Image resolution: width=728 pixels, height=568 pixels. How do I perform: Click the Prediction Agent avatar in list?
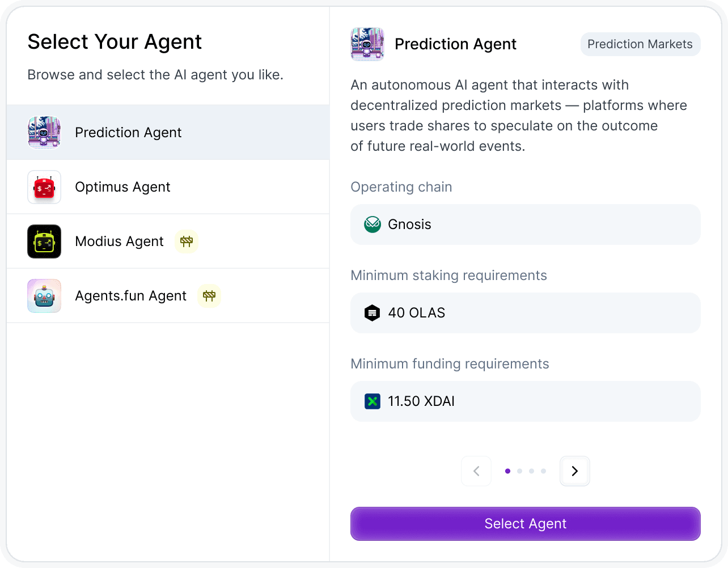(x=44, y=133)
